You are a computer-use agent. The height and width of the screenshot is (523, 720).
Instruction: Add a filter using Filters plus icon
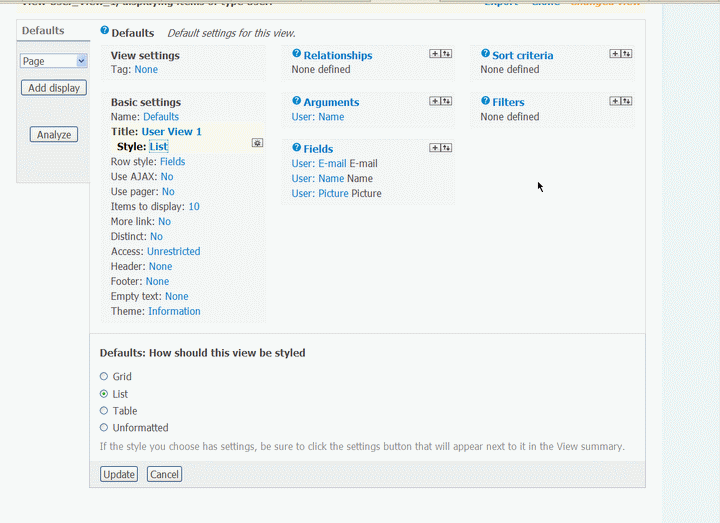pos(615,101)
